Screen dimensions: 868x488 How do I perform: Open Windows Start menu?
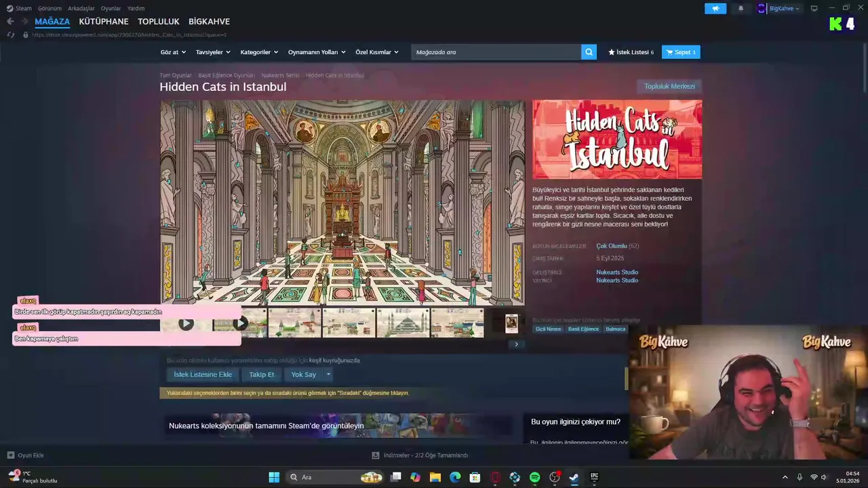(274, 477)
